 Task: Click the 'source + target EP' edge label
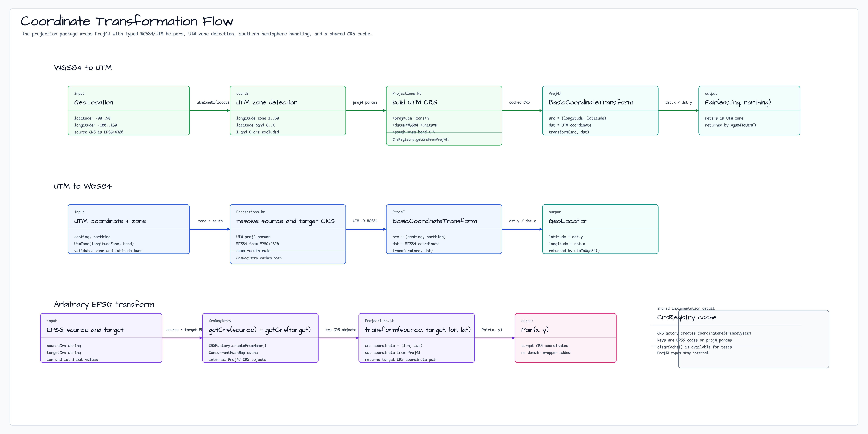(x=184, y=330)
